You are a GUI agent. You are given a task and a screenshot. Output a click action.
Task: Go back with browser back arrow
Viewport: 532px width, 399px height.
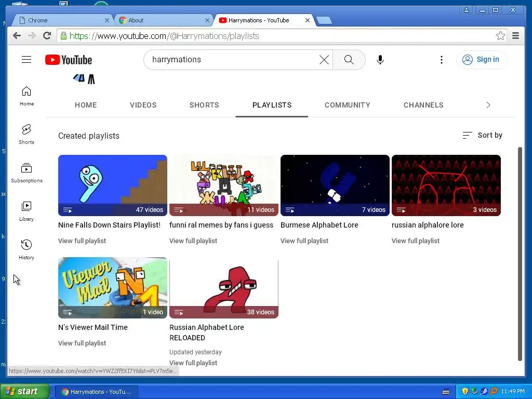click(17, 36)
